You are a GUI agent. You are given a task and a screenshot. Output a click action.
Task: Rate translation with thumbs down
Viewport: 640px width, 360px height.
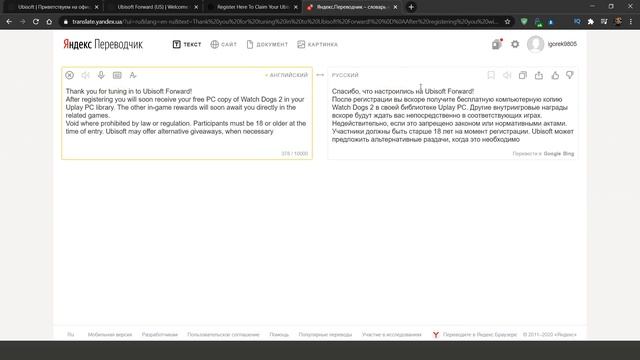click(570, 75)
